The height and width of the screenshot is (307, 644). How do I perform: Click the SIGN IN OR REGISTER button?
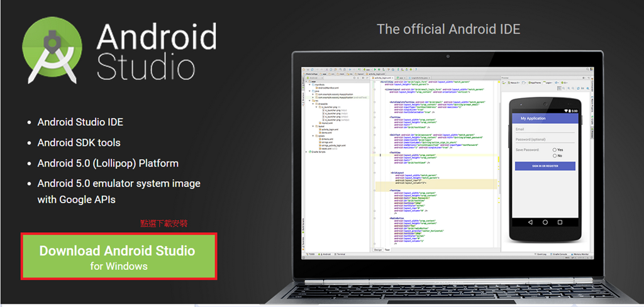pos(545,166)
